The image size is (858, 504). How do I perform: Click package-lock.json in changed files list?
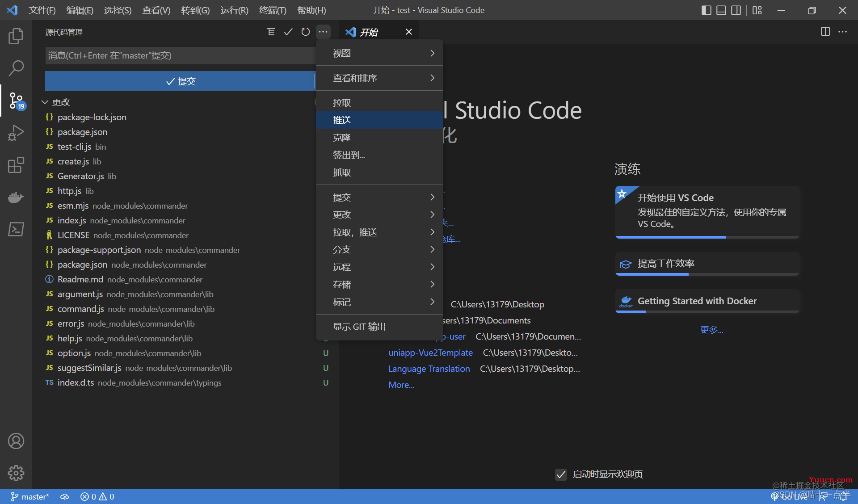(x=93, y=117)
